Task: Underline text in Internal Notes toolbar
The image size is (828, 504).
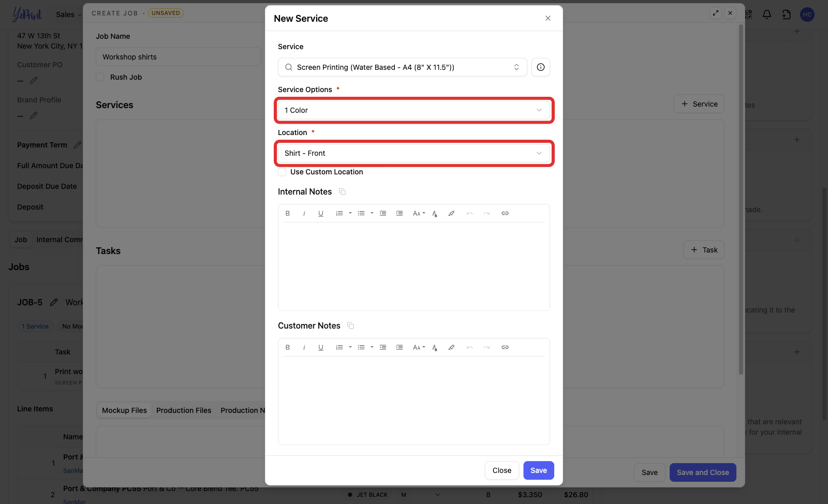Action: 321,213
